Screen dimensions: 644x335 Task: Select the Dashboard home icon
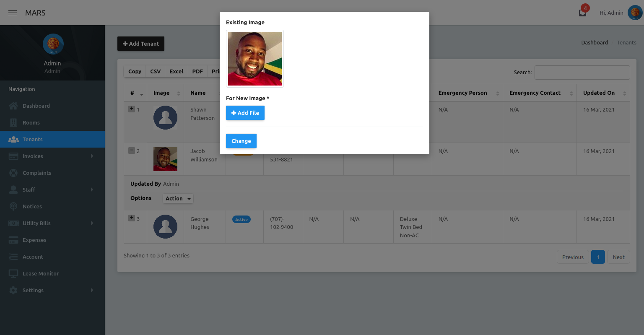tap(14, 106)
